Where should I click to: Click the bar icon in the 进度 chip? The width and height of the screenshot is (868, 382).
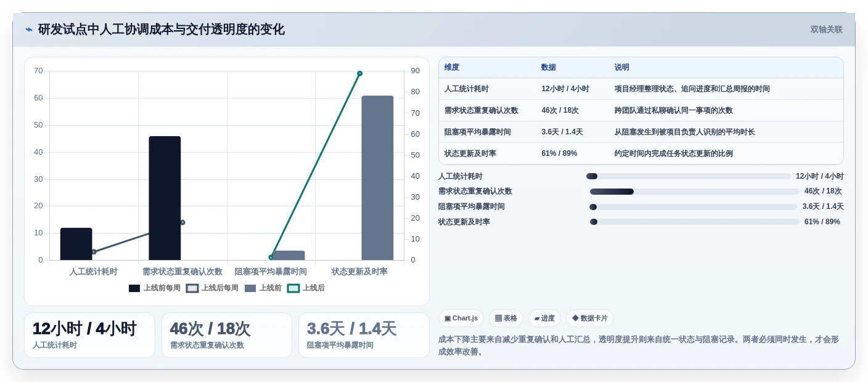(537, 319)
